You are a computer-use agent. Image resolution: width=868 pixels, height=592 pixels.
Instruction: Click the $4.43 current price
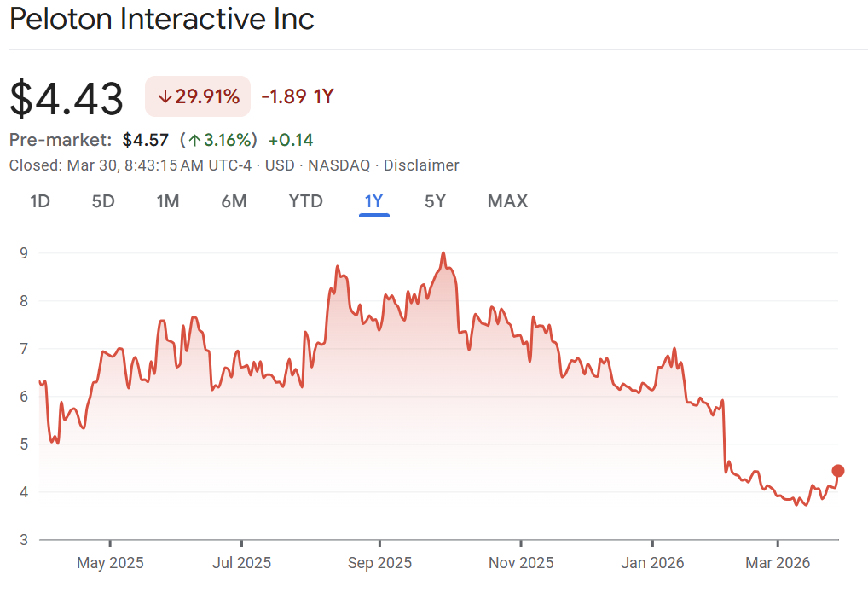(x=67, y=98)
